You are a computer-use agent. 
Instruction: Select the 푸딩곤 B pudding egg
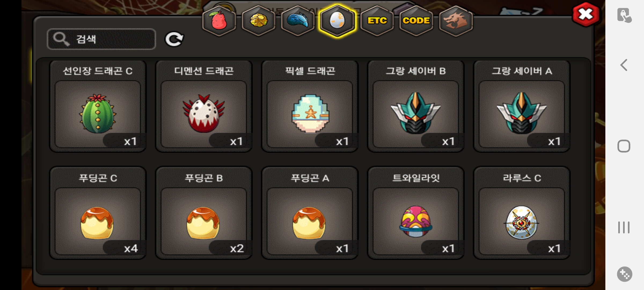[204, 213]
